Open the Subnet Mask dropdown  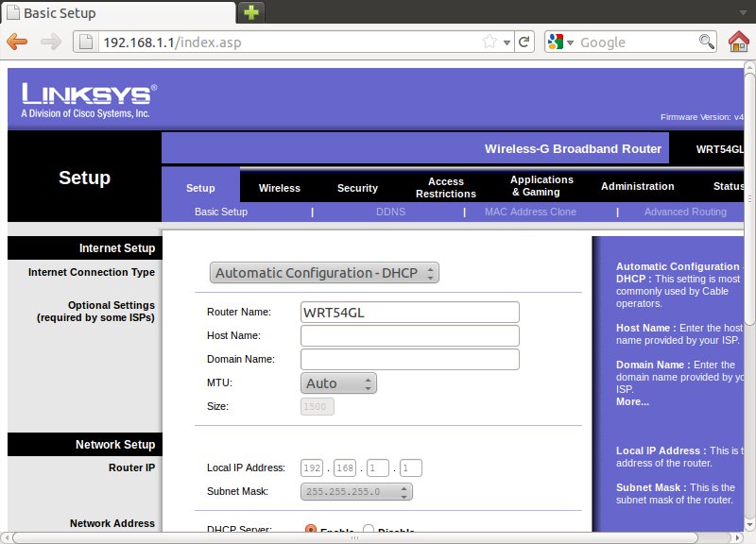point(356,492)
